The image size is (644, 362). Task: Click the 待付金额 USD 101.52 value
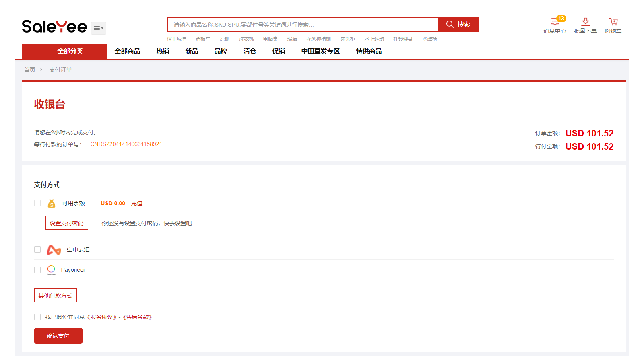pyautogui.click(x=589, y=146)
